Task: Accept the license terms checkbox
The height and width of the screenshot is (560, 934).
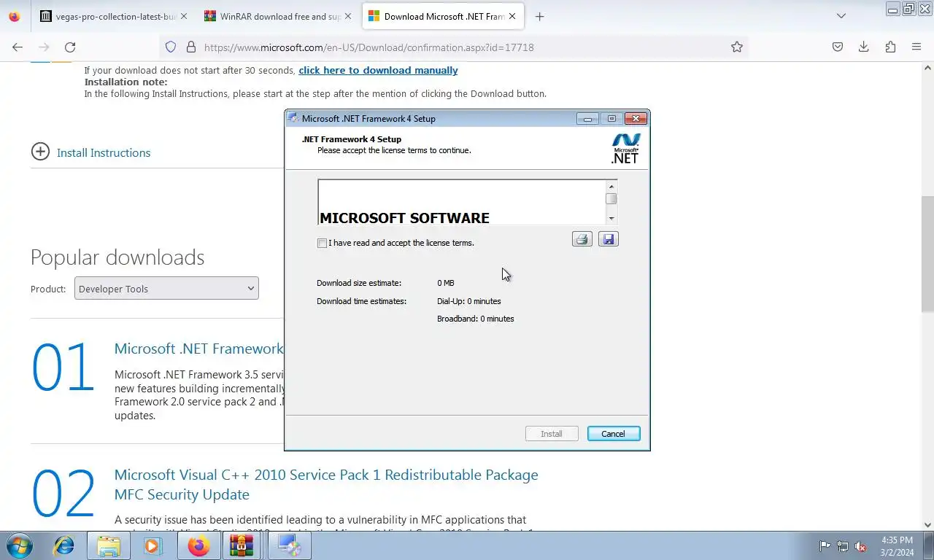Action: 322,243
